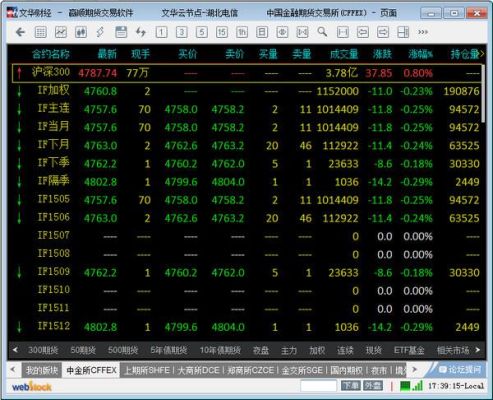Image resolution: width=493 pixels, height=400 pixels.
Task: Select the 500期货 category tab
Action: 123,350
